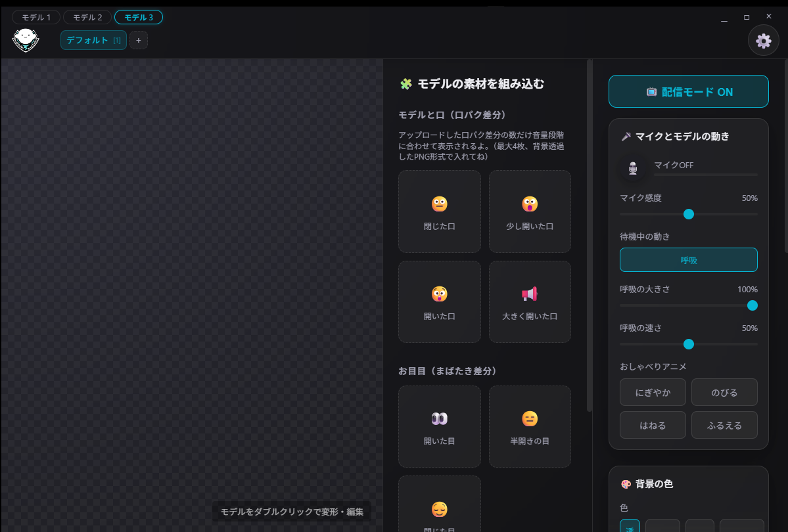
Task: Choose the はねる talking animation
Action: pos(653,425)
